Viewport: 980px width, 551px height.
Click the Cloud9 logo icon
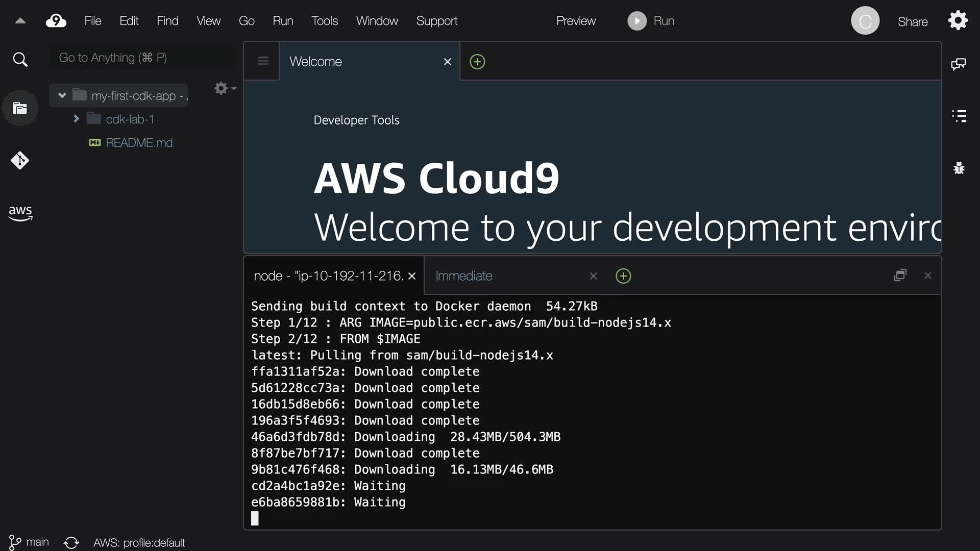[x=56, y=21]
